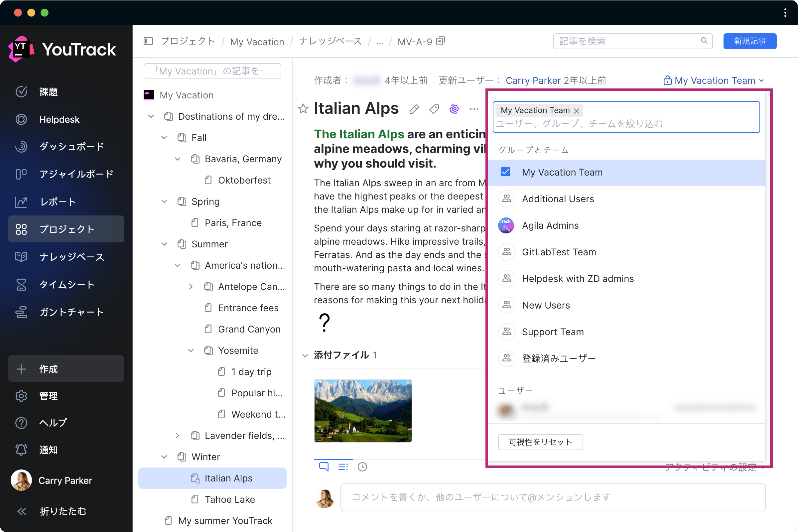
Task: Click the reset visibility button
Action: (540, 442)
